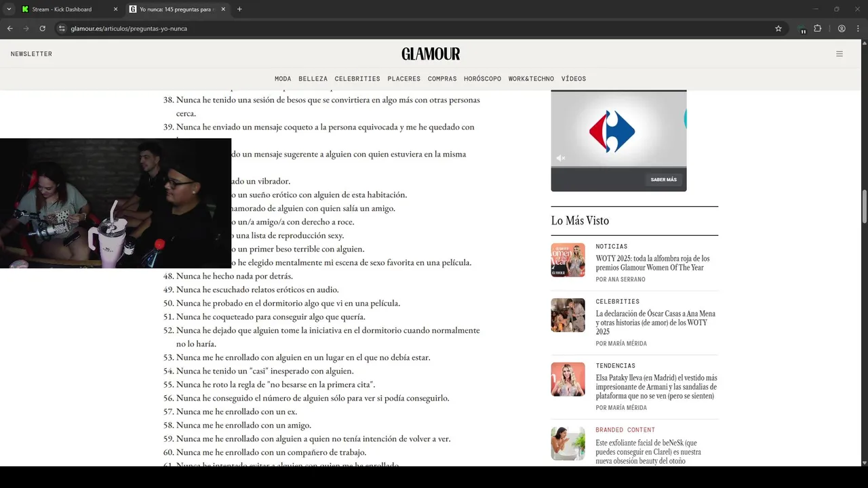Click the NEWSLETTER link

tap(31, 54)
